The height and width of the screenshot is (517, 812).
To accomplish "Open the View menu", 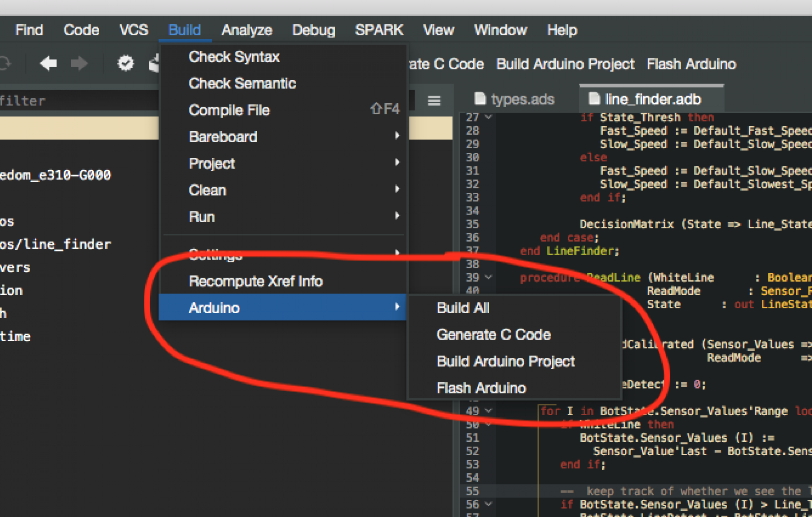I will pos(438,30).
